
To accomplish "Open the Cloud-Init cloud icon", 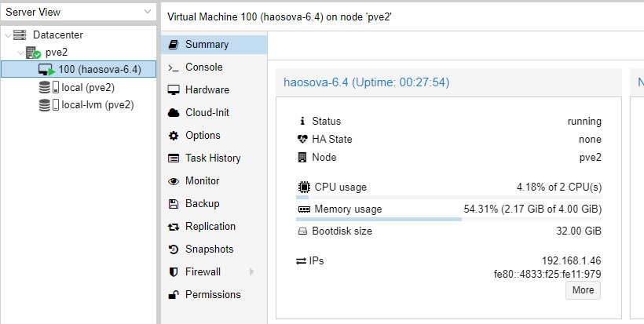I will click(x=174, y=113).
